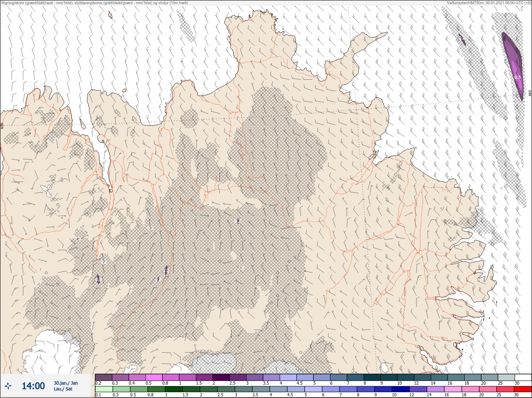Pick the lower legend swatch between 3 and 3.5
Screen dimensions: 532x398
coord(244,389)
